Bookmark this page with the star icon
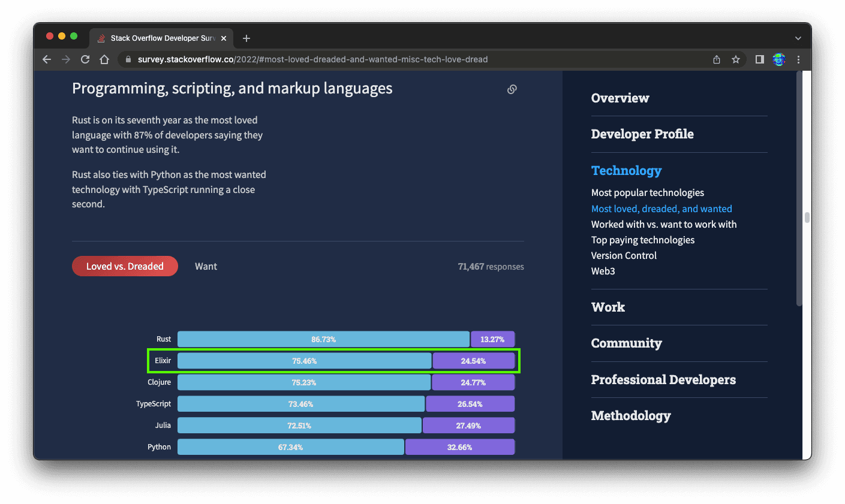 (736, 59)
